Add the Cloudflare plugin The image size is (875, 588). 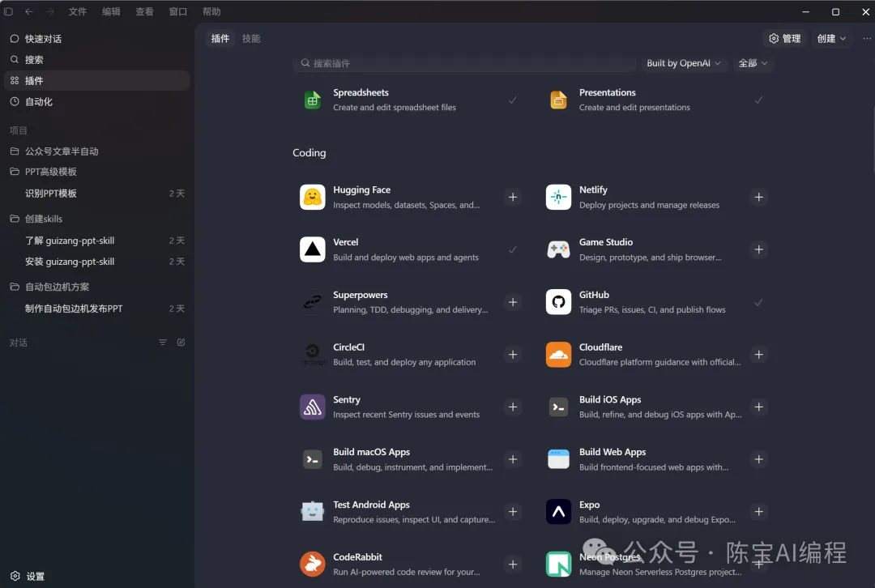[x=758, y=354]
